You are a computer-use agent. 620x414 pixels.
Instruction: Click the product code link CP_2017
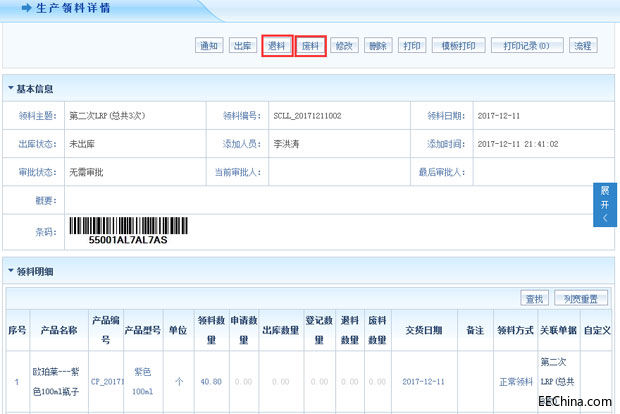[x=108, y=382]
